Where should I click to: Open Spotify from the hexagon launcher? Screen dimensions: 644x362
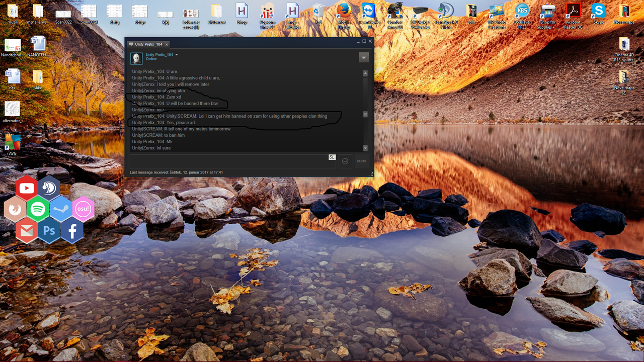click(38, 209)
